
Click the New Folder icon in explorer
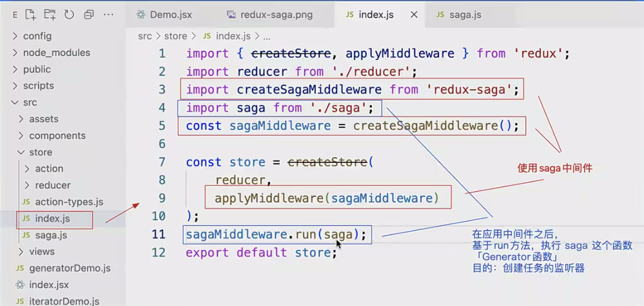pos(50,15)
